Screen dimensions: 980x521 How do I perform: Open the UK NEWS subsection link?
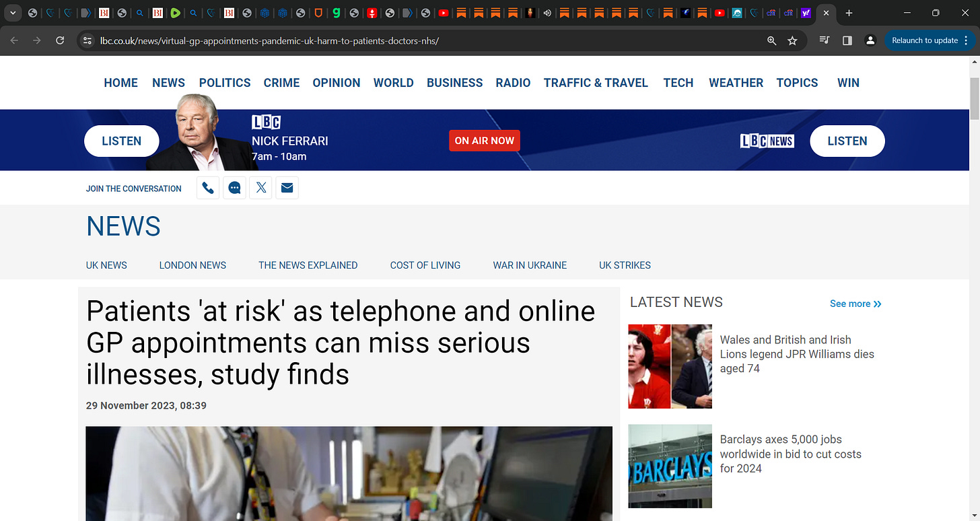[106, 265]
